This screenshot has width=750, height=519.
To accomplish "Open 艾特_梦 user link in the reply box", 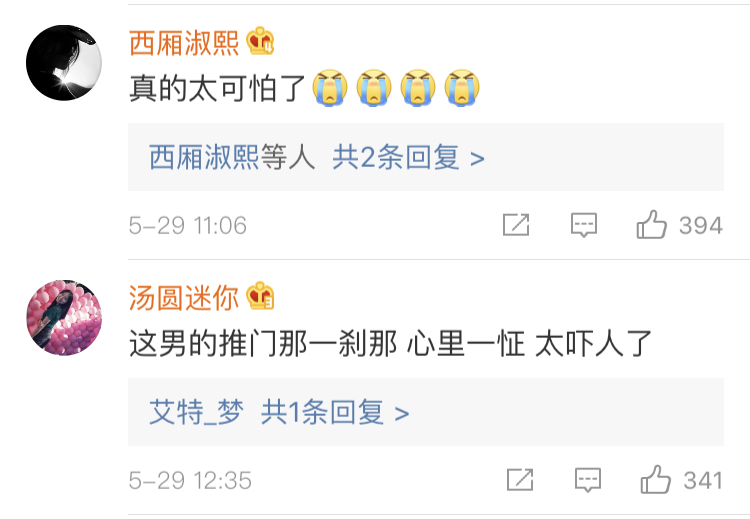I will point(197,412).
